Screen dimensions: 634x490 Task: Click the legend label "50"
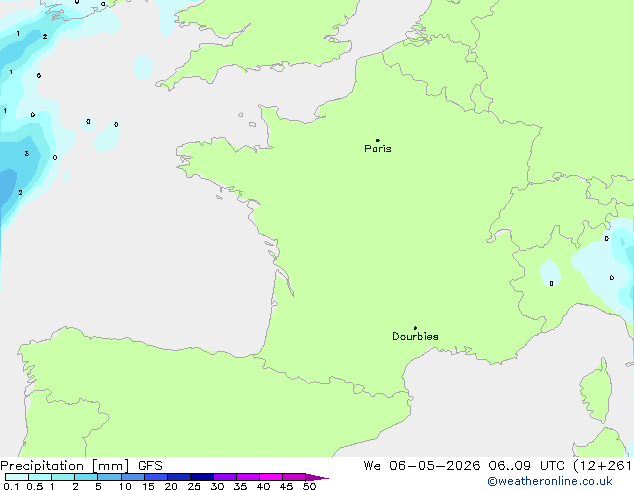coord(309,486)
